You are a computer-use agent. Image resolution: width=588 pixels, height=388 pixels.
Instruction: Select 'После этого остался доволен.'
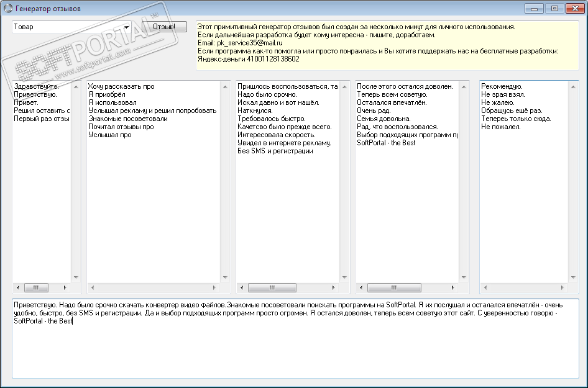coord(405,86)
